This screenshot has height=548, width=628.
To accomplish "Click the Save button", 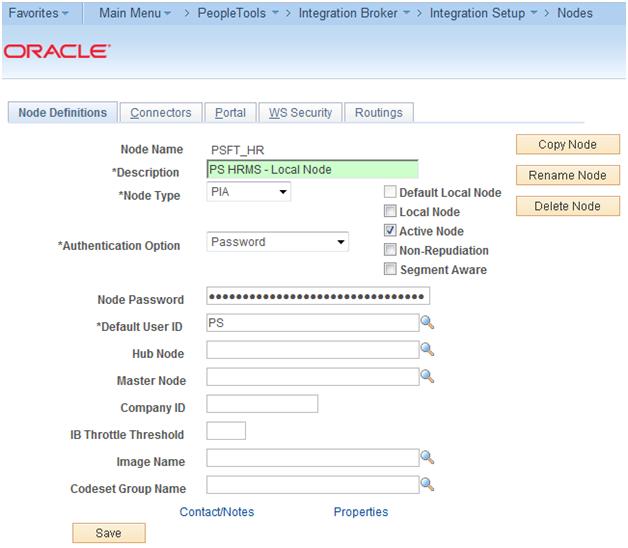I will [109, 533].
